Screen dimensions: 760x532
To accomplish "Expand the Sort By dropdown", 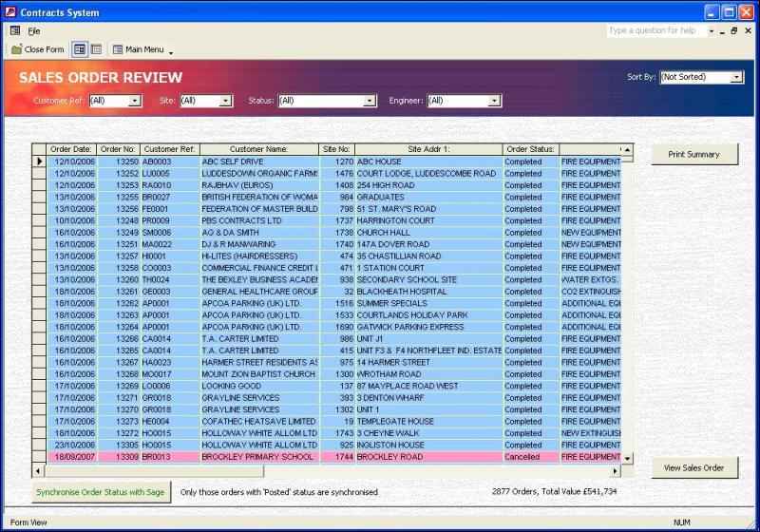I will 737,77.
